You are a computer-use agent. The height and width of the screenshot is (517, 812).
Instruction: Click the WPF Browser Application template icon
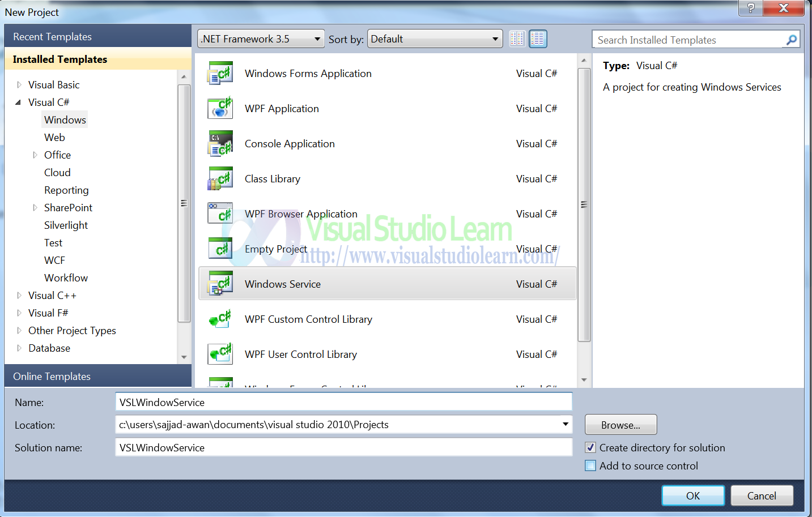(220, 214)
